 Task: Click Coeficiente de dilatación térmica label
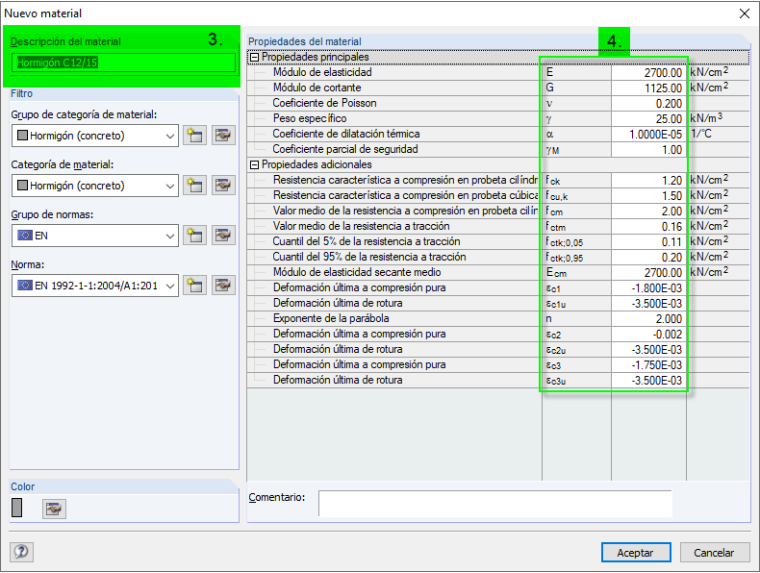pos(346,134)
